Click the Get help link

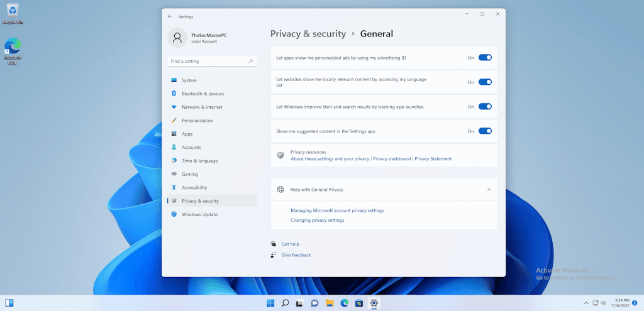(x=291, y=244)
